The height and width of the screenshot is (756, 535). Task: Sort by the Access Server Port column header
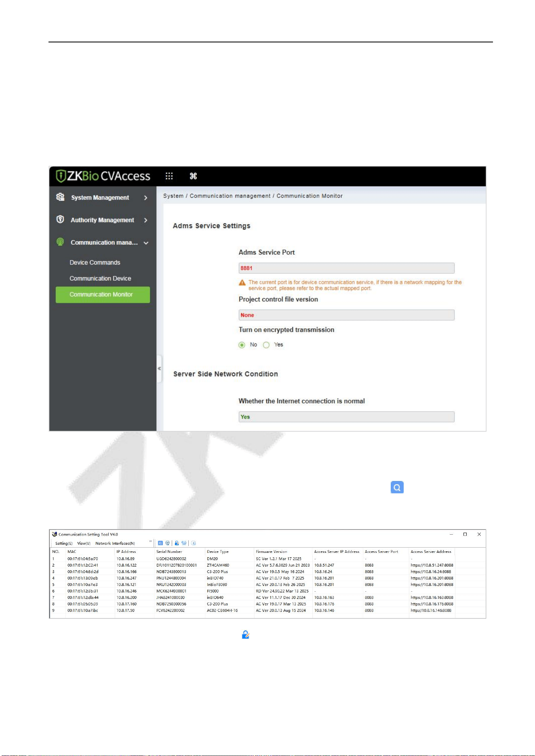tap(381, 552)
